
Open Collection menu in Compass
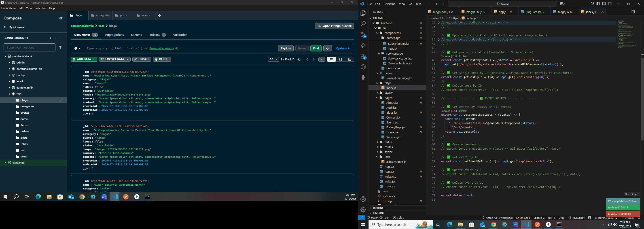pyautogui.click(x=40, y=8)
